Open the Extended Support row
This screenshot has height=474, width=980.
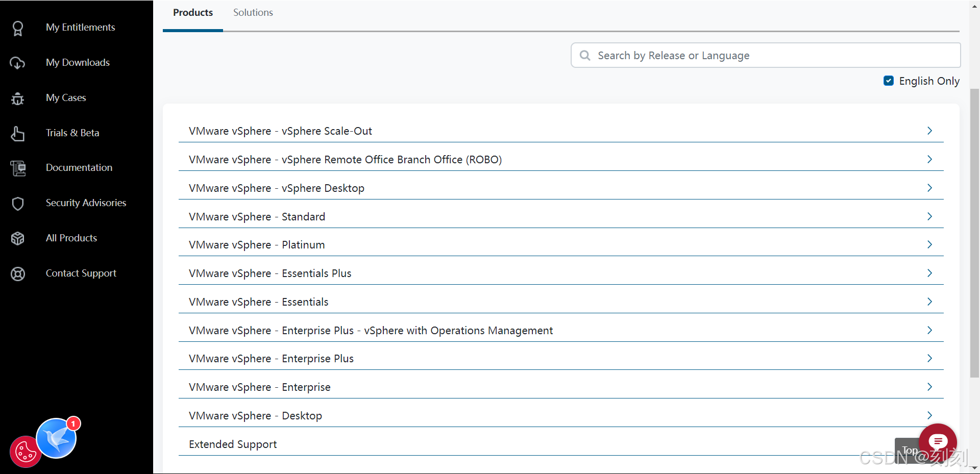tap(561, 444)
